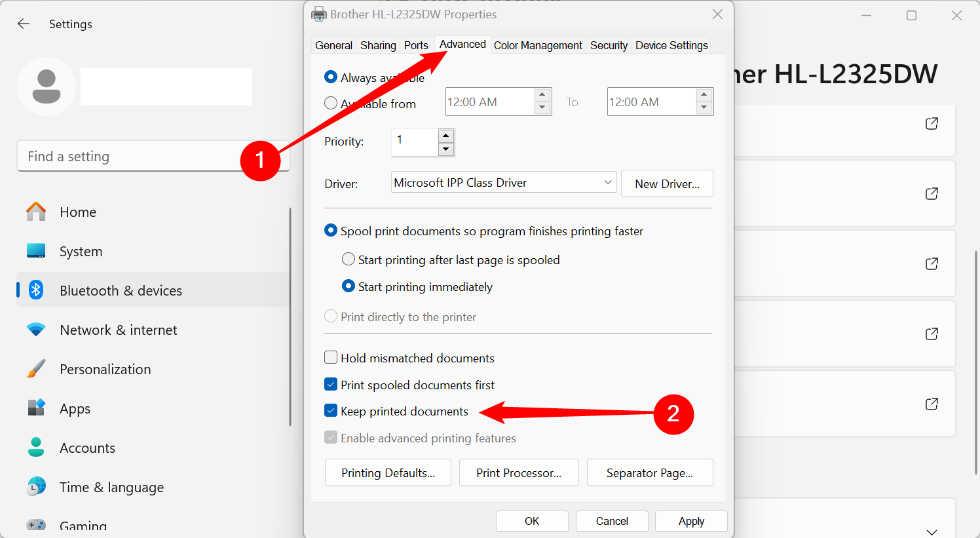
Task: Select the Time & language clock icon
Action: pos(35,486)
